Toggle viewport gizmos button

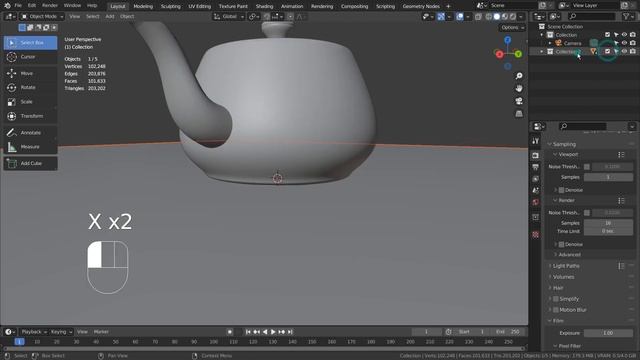click(441, 17)
